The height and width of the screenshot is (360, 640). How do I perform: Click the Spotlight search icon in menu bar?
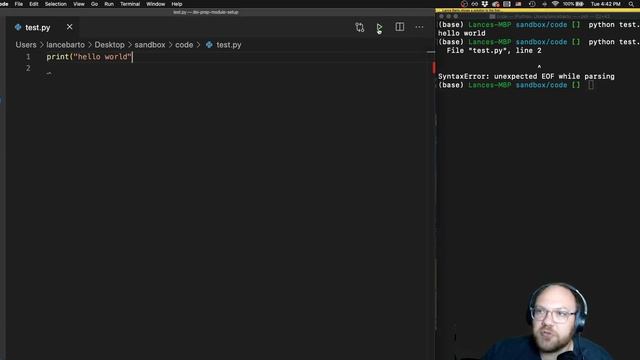[x=631, y=4]
